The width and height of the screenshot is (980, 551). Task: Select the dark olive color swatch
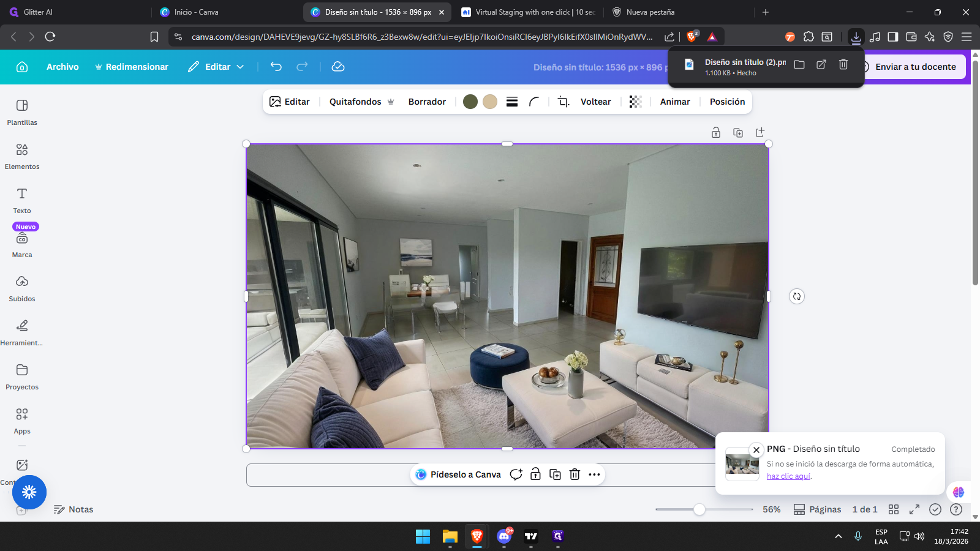tap(470, 102)
